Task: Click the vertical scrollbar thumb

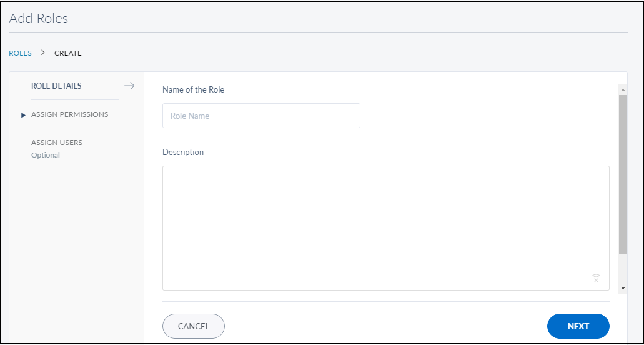Action: pos(623,175)
